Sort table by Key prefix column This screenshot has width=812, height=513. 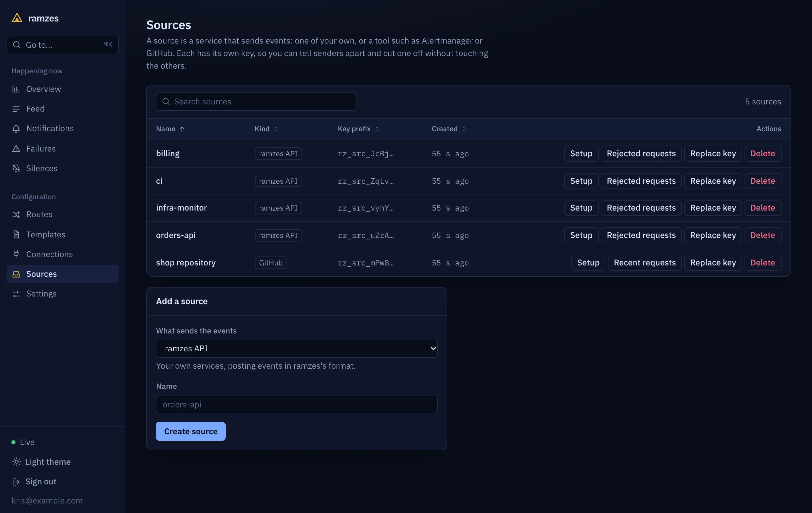coord(358,129)
